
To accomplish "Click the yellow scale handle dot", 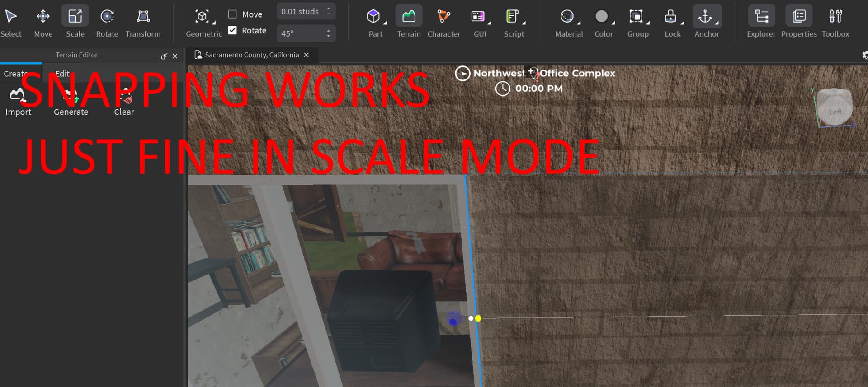I will click(478, 318).
